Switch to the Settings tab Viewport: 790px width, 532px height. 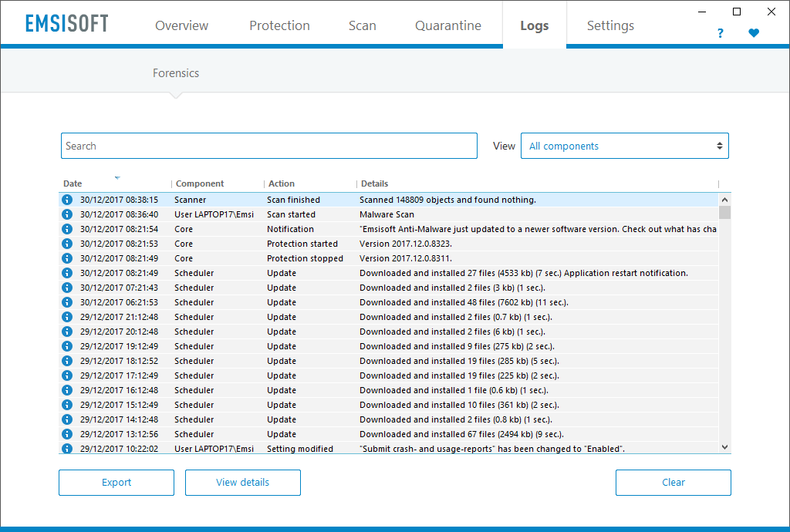[609, 25]
